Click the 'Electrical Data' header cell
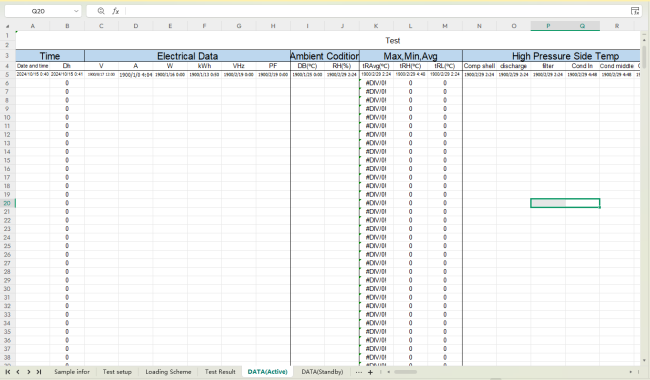650x380 pixels. point(187,56)
